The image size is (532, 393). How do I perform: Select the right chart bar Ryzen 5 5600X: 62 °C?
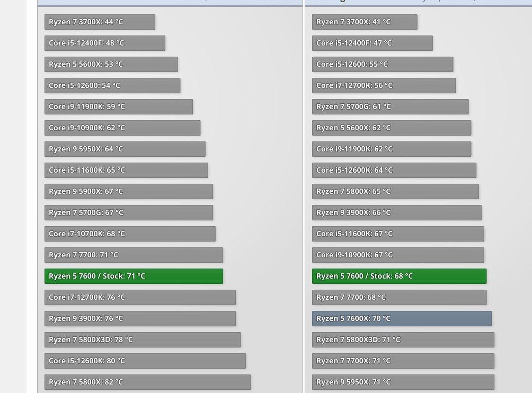point(392,128)
